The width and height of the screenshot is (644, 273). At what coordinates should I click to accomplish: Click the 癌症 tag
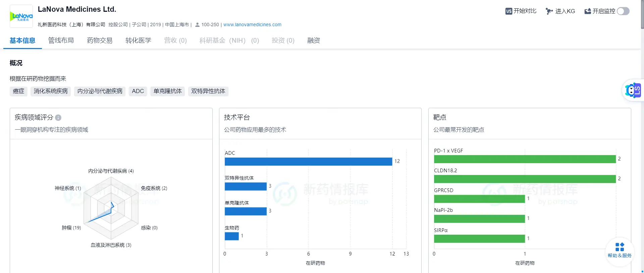pos(18,91)
